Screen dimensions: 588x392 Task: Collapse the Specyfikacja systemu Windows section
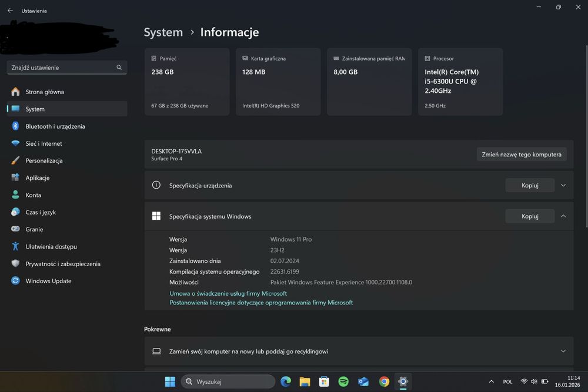[x=563, y=216]
